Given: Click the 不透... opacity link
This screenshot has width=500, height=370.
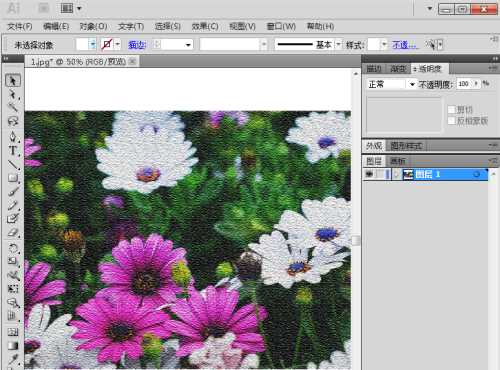Looking at the screenshot, I should pyautogui.click(x=404, y=45).
